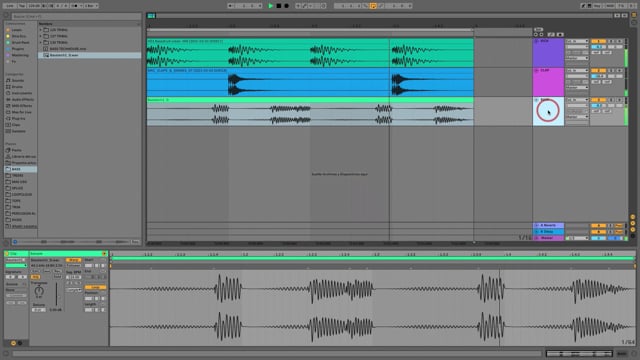Arm the KICK track for recording
640x360 pixels.
click(619, 41)
